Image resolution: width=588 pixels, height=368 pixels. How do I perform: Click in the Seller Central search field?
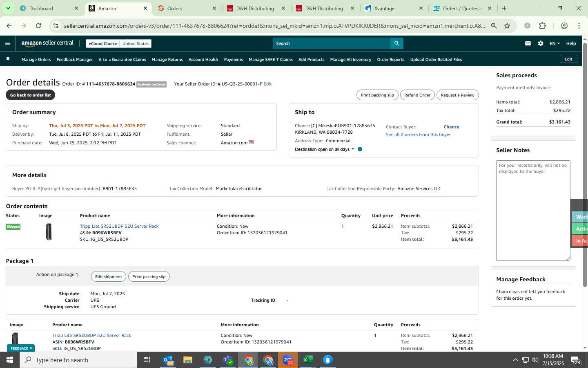pos(331,43)
